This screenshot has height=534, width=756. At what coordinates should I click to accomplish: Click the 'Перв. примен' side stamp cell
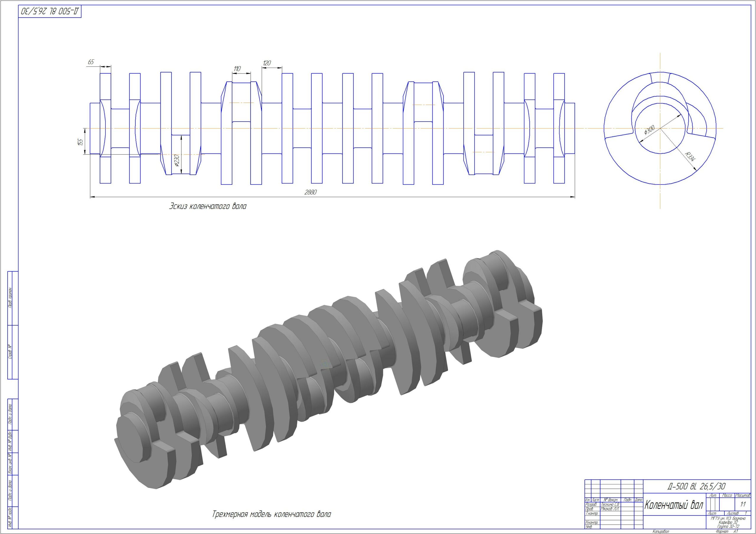click(x=10, y=299)
